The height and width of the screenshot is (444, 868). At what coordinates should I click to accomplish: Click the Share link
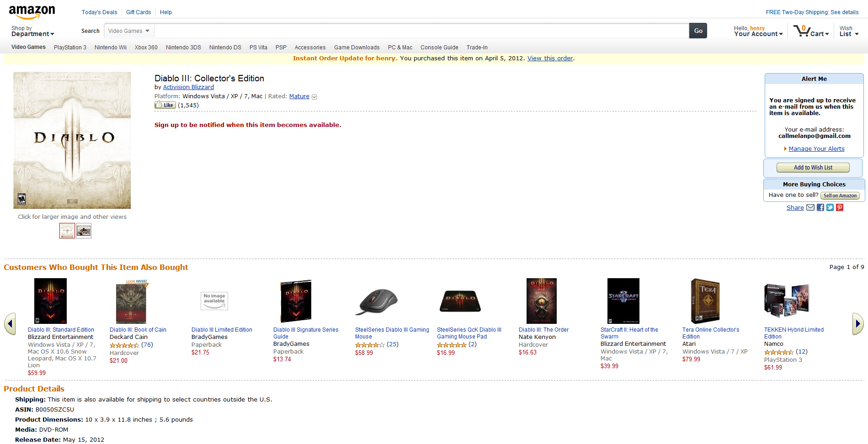(795, 208)
